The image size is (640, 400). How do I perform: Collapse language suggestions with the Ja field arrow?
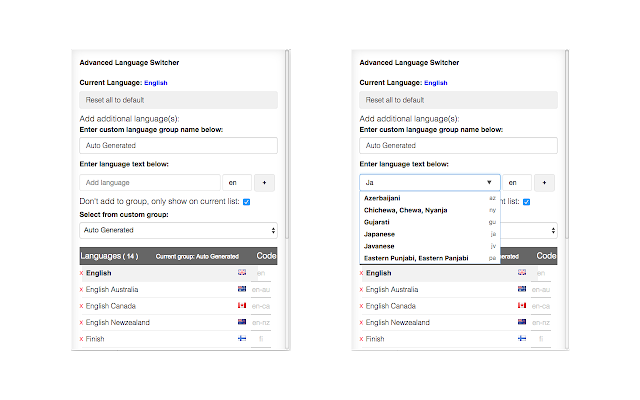click(489, 182)
